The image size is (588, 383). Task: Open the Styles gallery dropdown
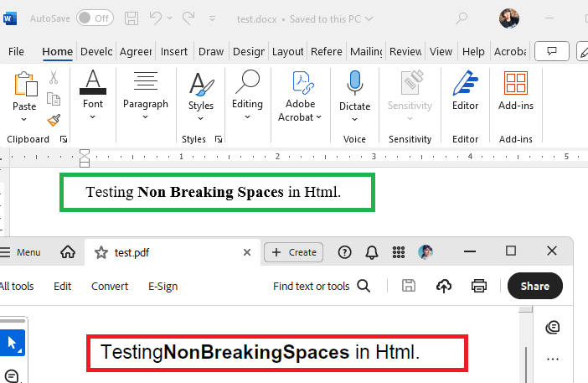[201, 118]
